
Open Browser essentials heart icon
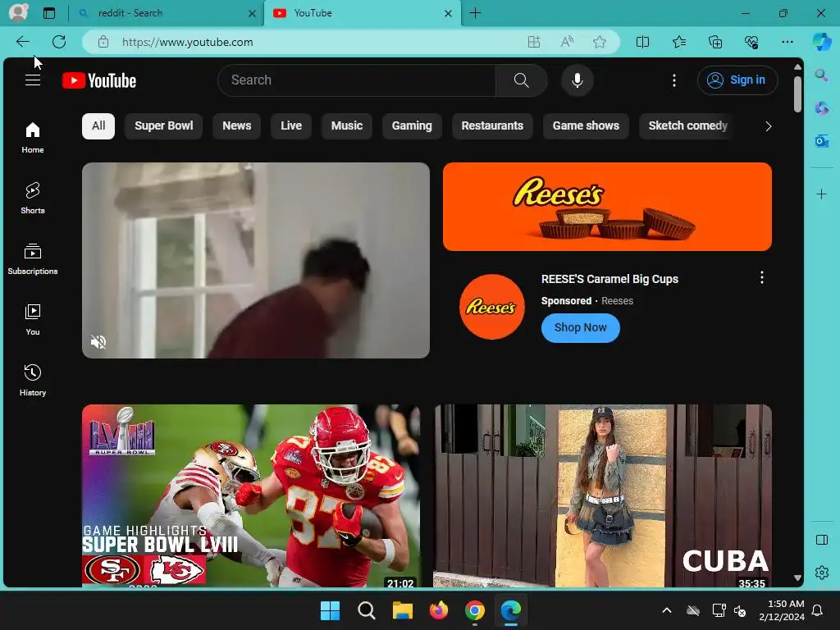[751, 42]
